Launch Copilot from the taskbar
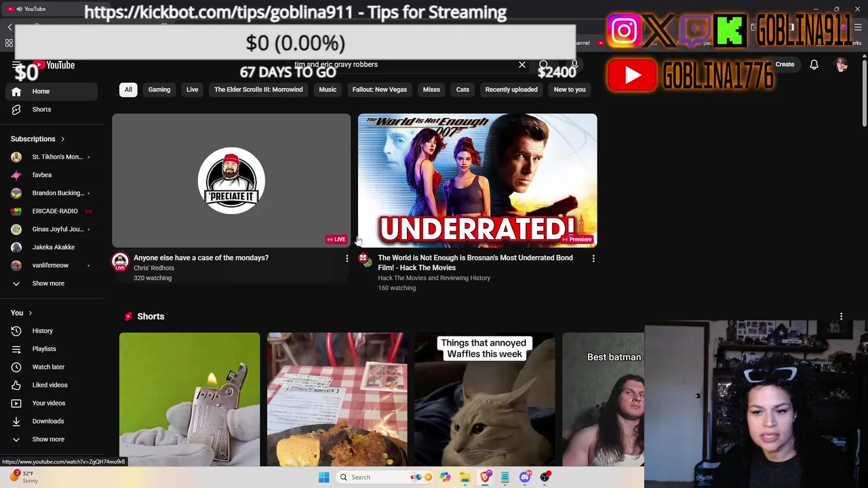Image resolution: width=868 pixels, height=488 pixels. pos(446,477)
